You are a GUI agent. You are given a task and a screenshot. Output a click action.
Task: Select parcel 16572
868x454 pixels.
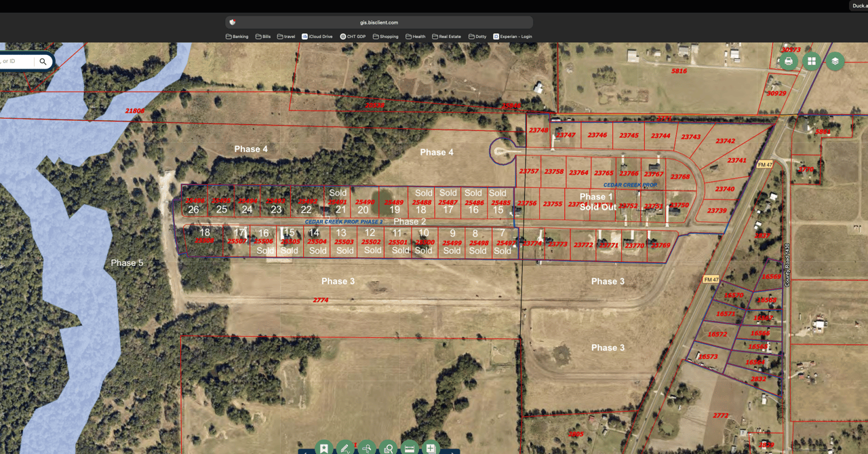(717, 334)
